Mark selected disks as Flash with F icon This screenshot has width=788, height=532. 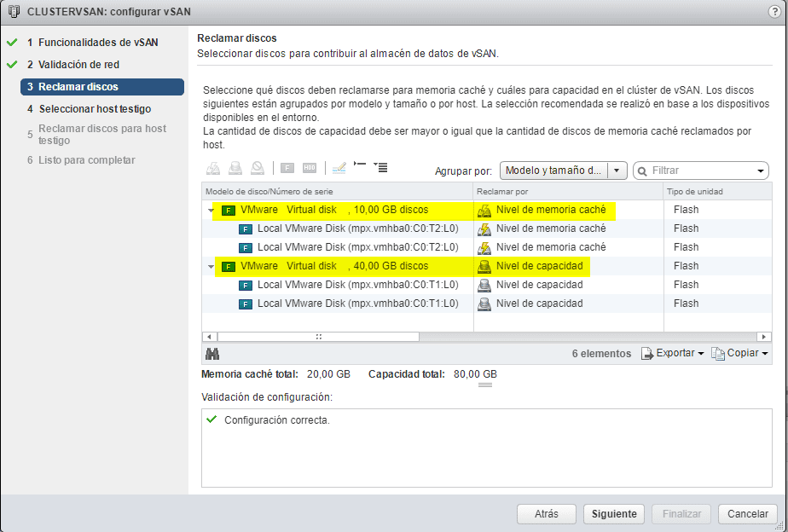286,168
